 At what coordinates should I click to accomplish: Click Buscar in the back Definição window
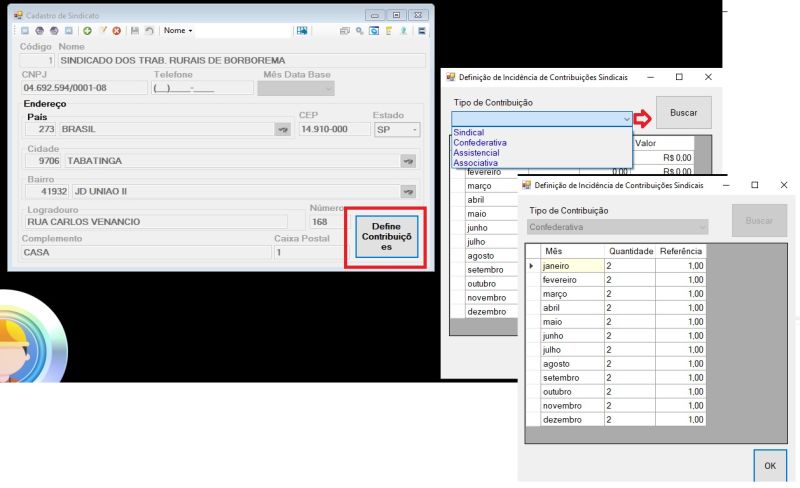(x=683, y=113)
